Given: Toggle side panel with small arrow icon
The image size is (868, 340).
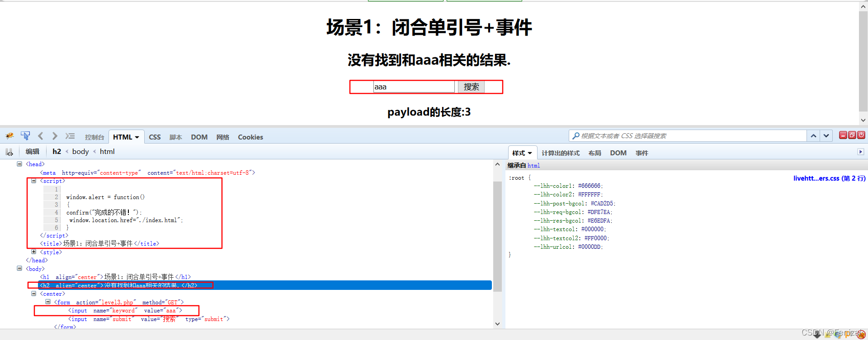Looking at the screenshot, I should click(861, 152).
